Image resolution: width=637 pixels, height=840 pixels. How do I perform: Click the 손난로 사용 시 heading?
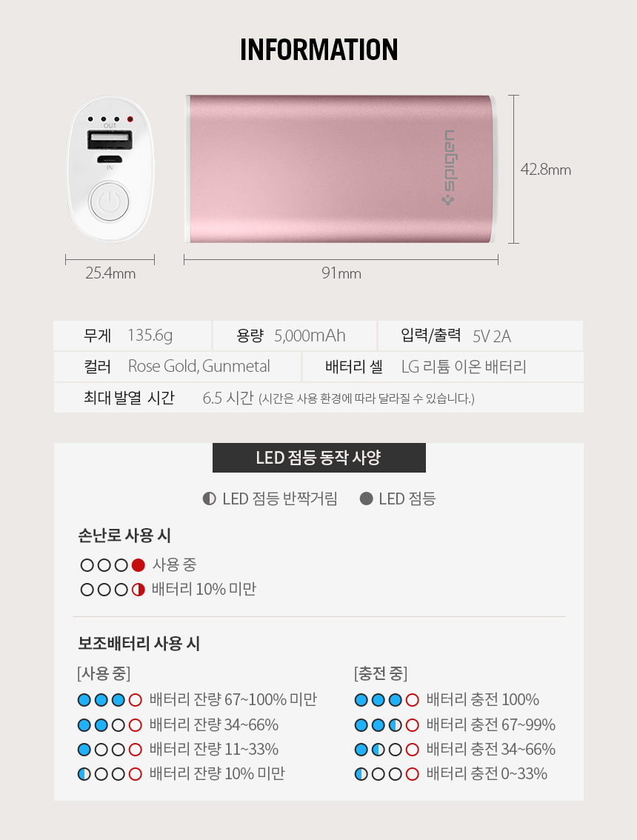(124, 535)
